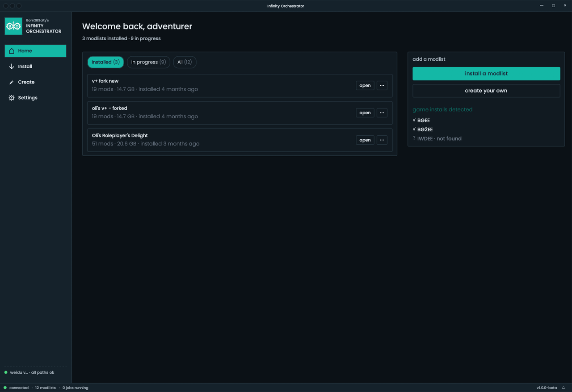Expand more options for oli's v+ - forked
This screenshot has width=572, height=392.
(x=382, y=113)
